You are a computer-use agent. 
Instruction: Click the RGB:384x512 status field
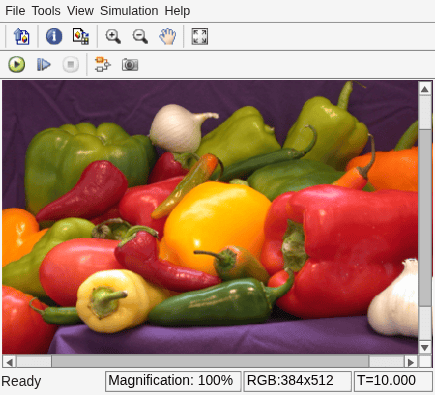(x=297, y=381)
